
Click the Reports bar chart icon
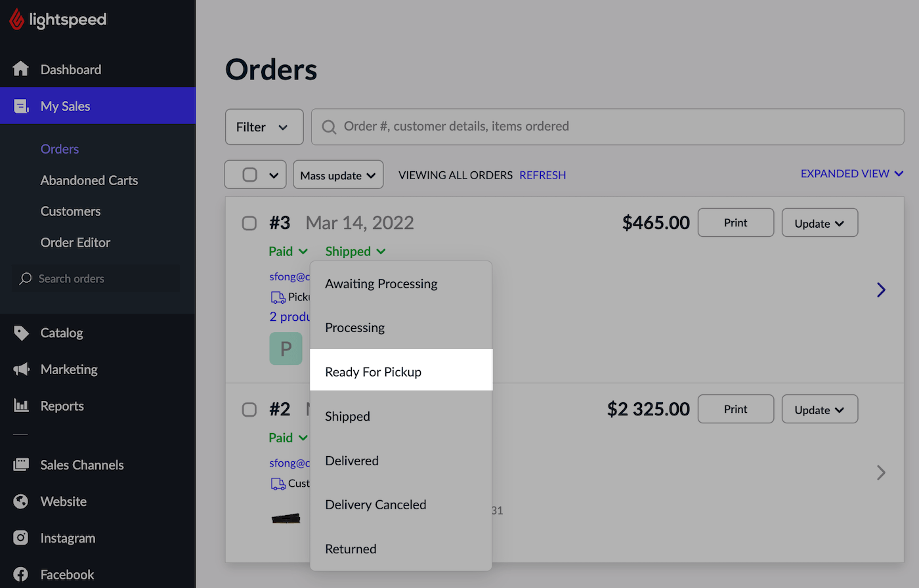point(21,406)
